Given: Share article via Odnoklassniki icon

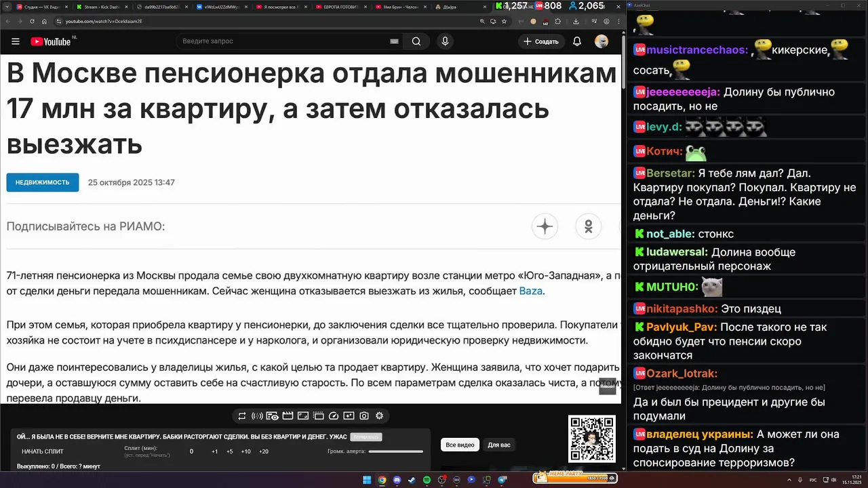Looking at the screenshot, I should pyautogui.click(x=589, y=226).
